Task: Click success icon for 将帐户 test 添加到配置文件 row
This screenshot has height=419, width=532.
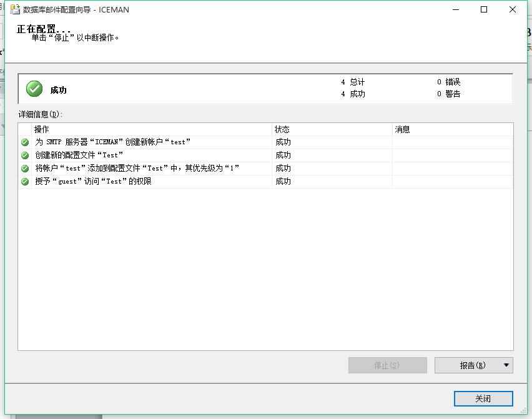Action: coord(25,168)
